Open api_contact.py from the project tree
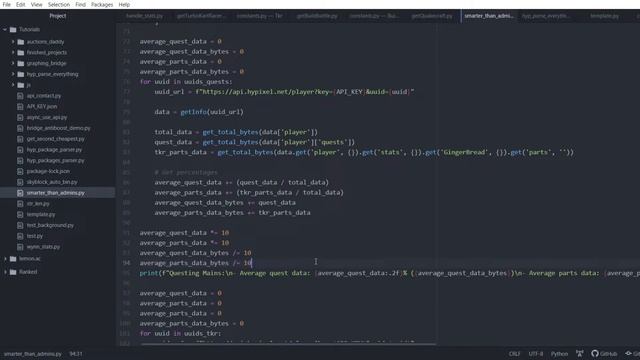The height and width of the screenshot is (360, 640). click(44, 96)
